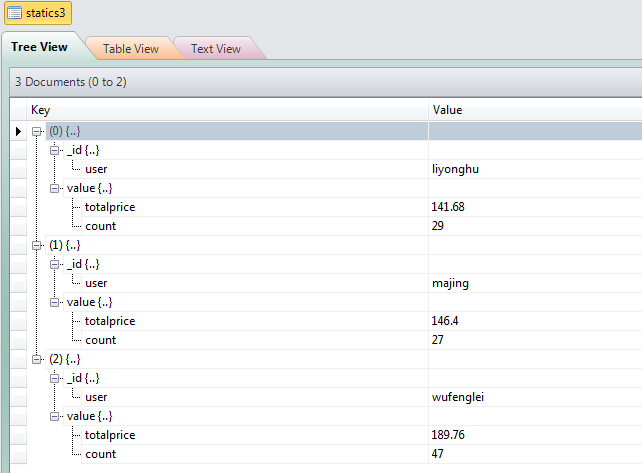Select count key under document (2)

click(100, 454)
